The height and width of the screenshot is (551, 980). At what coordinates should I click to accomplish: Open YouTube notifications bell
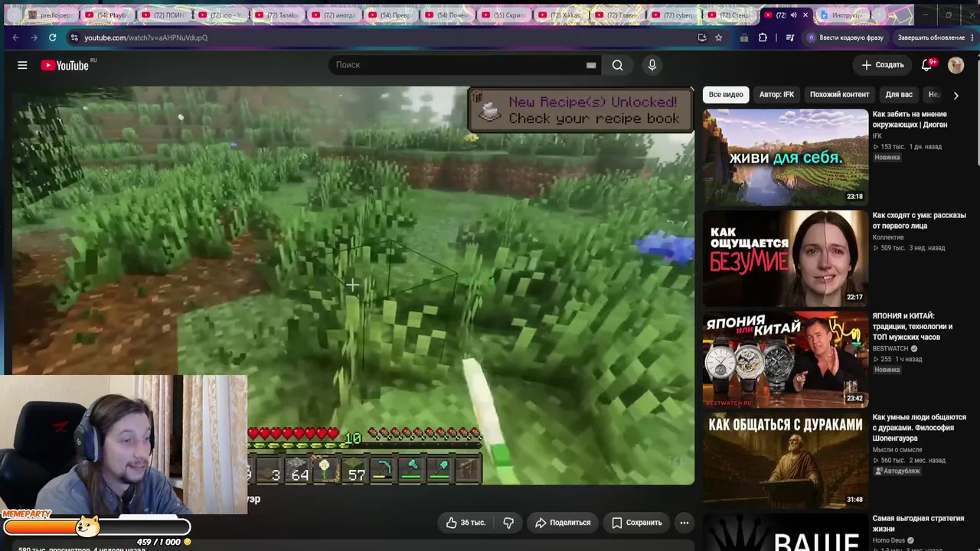926,65
